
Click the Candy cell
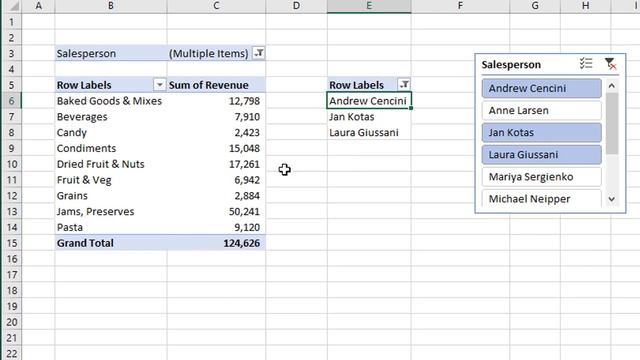coord(111,132)
